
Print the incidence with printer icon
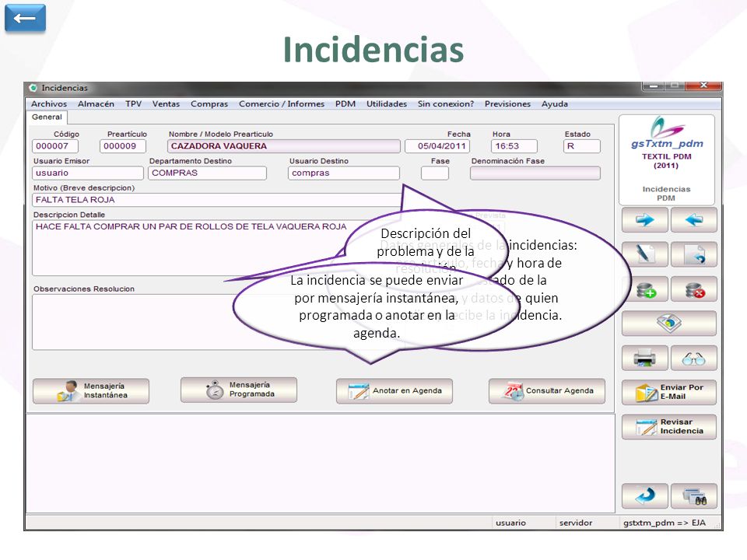(644, 358)
